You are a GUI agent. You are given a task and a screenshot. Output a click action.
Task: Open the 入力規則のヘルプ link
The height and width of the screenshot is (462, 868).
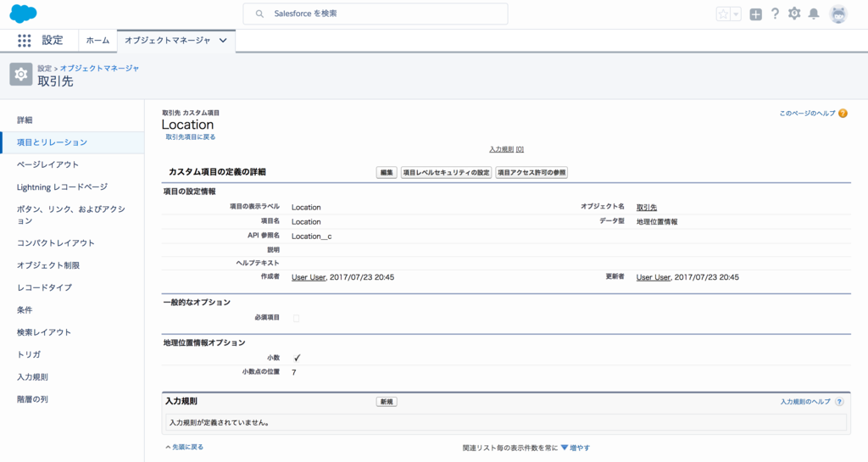pos(805,402)
